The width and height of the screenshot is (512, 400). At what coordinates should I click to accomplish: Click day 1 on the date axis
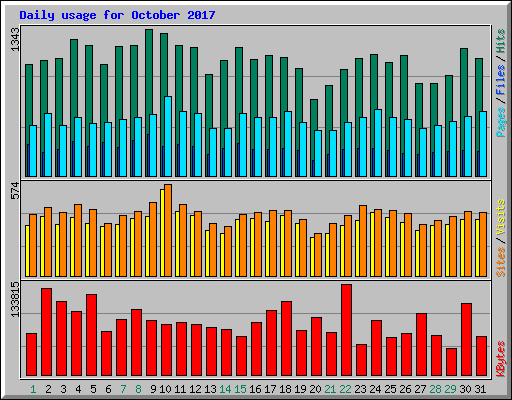[x=33, y=389]
